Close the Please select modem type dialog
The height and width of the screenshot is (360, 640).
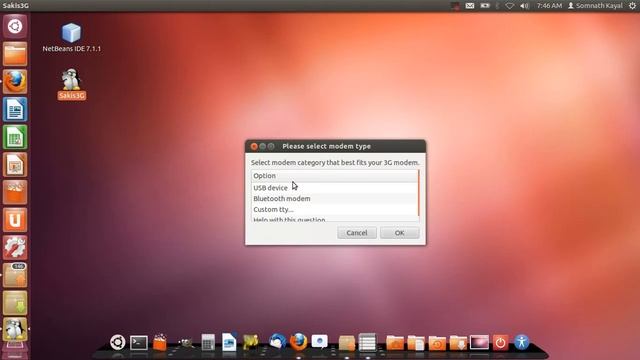pyautogui.click(x=254, y=146)
